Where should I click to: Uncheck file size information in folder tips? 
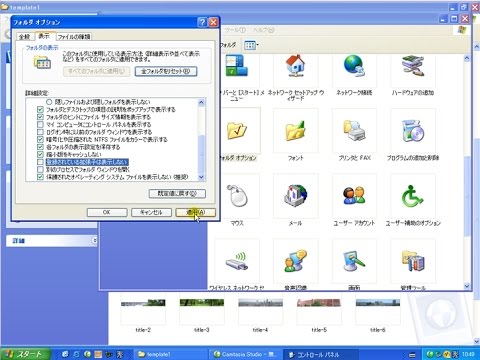[40, 117]
